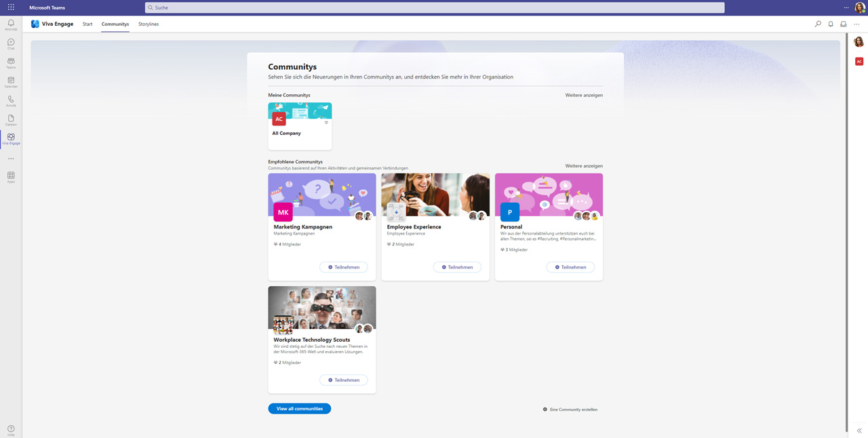Favorite the All Company community heart
The width and height of the screenshot is (868, 438).
(x=326, y=123)
